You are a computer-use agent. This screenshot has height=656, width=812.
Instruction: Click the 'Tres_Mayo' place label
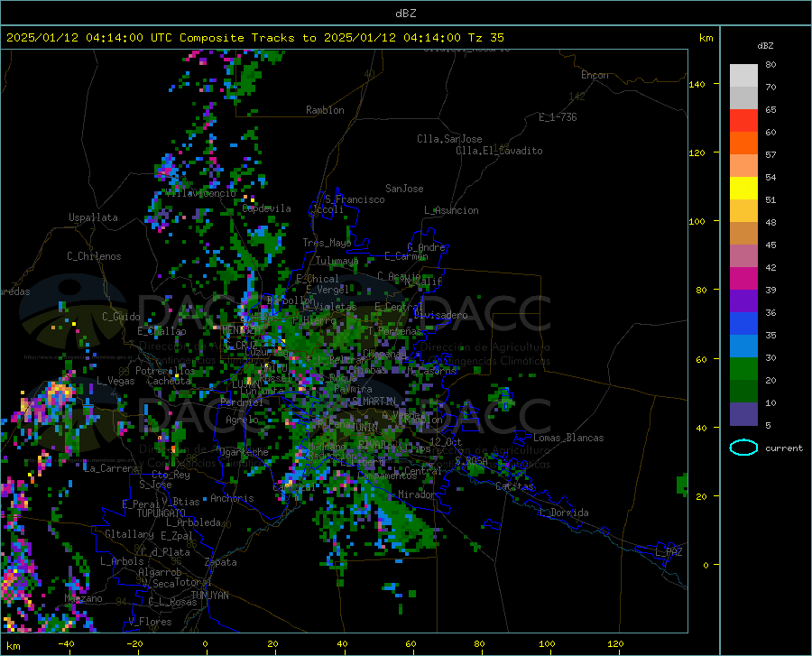[327, 243]
